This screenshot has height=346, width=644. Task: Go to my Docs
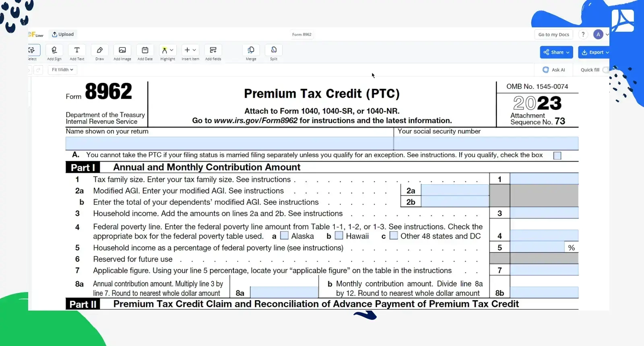[554, 35]
